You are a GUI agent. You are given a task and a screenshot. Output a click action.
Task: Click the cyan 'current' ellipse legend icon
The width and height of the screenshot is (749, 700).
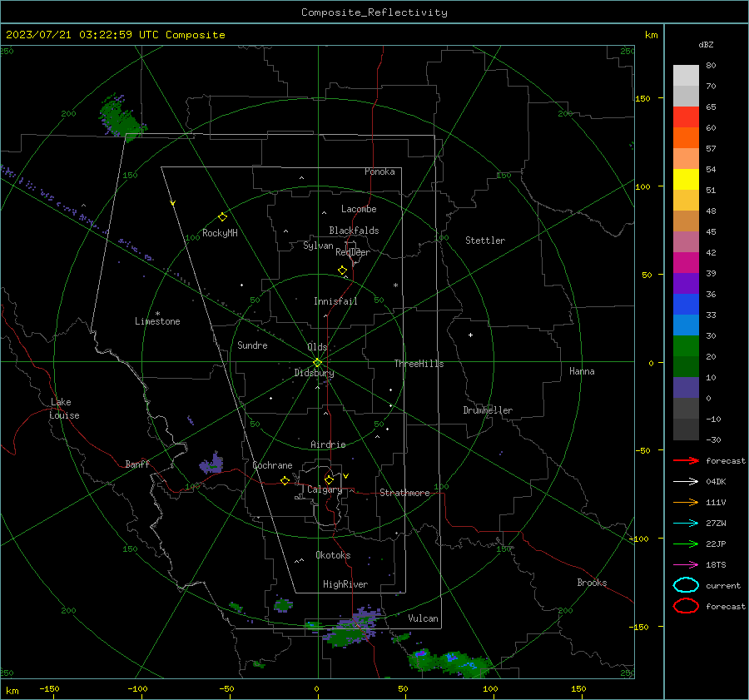(686, 585)
